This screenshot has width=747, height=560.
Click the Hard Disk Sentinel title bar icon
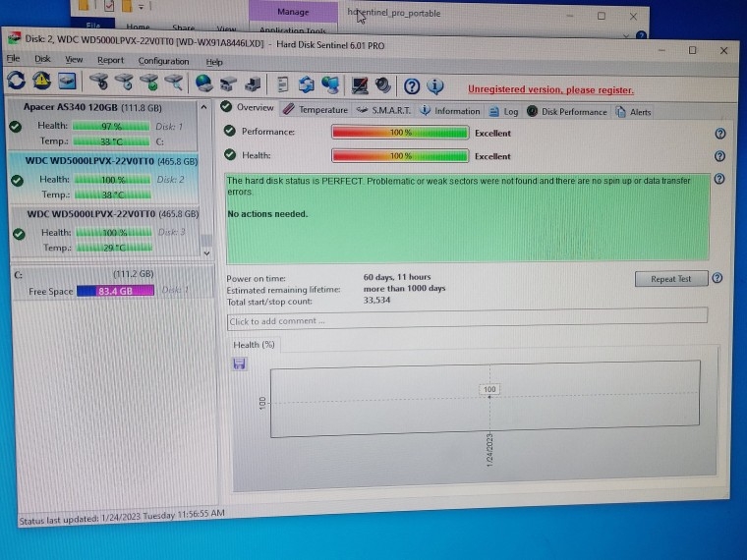click(15, 38)
